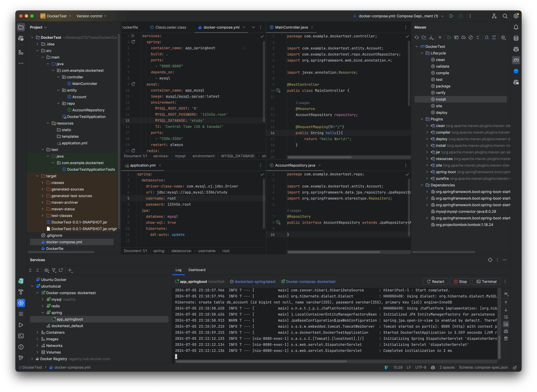
Task: Click Reload All Maven Projects icon
Action: click(x=417, y=38)
